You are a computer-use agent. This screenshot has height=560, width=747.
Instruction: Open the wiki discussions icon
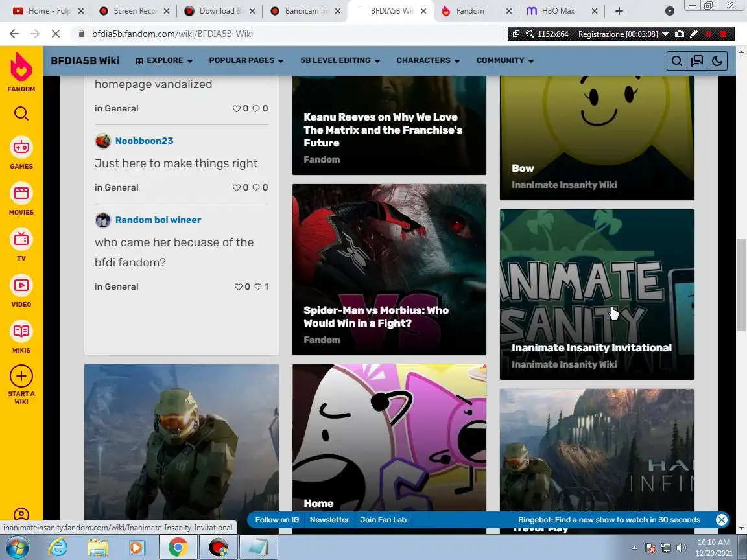(x=697, y=61)
